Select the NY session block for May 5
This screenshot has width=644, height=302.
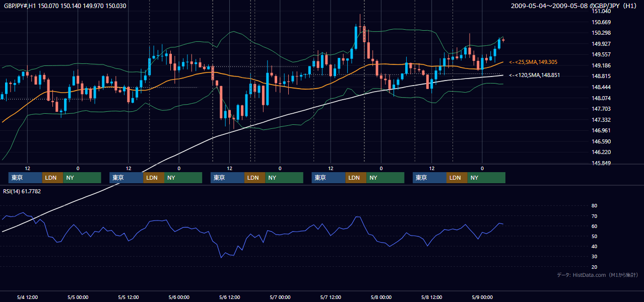point(183,178)
